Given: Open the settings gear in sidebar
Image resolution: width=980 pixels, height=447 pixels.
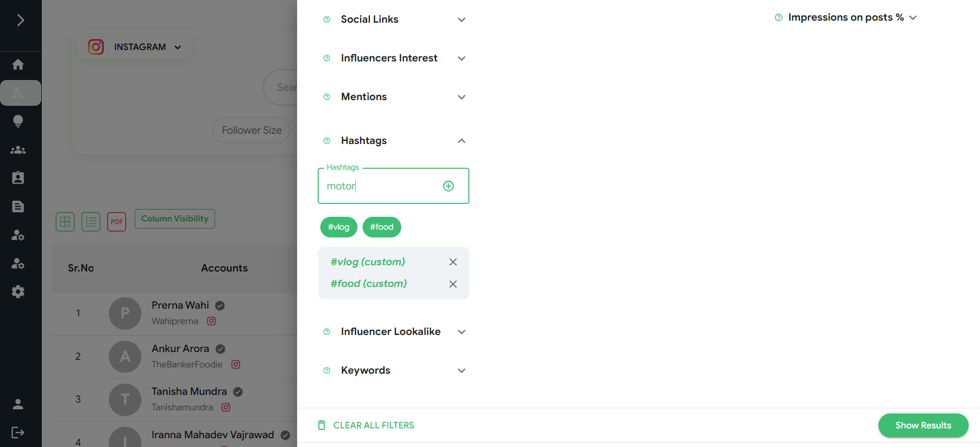Looking at the screenshot, I should tap(18, 292).
